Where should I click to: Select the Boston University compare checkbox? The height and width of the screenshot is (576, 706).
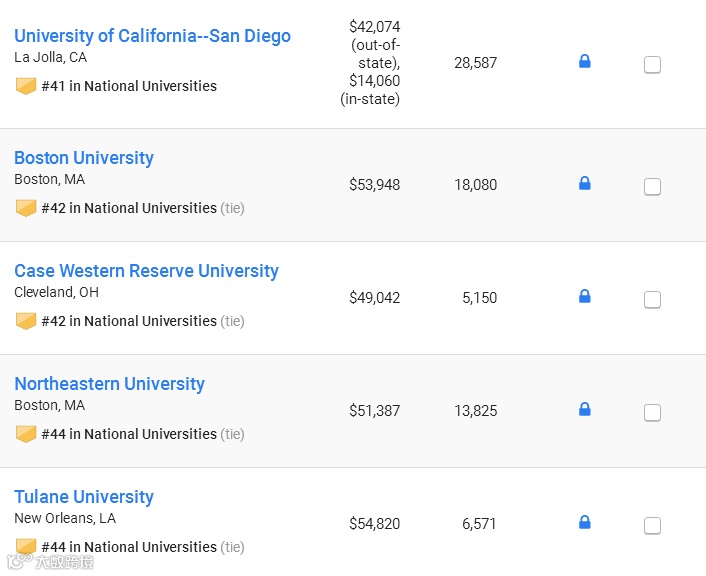pyautogui.click(x=652, y=187)
